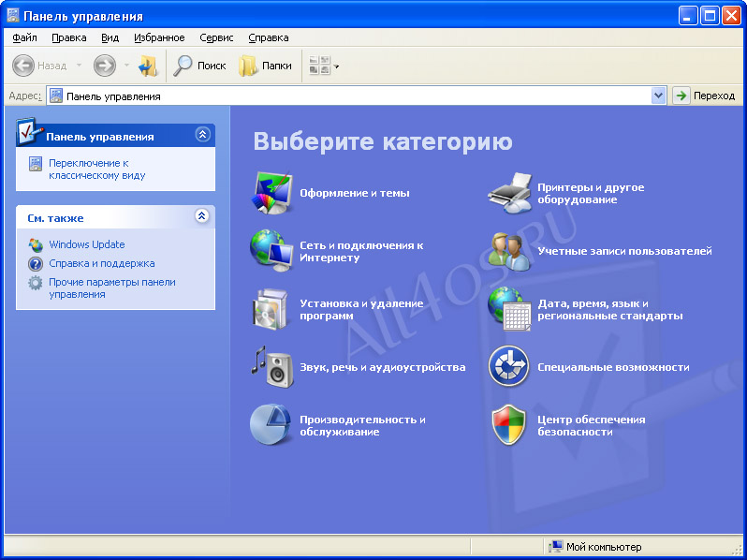The height and width of the screenshot is (560, 747).
Task: Click the gear icon for other panel options
Action: coord(36,283)
